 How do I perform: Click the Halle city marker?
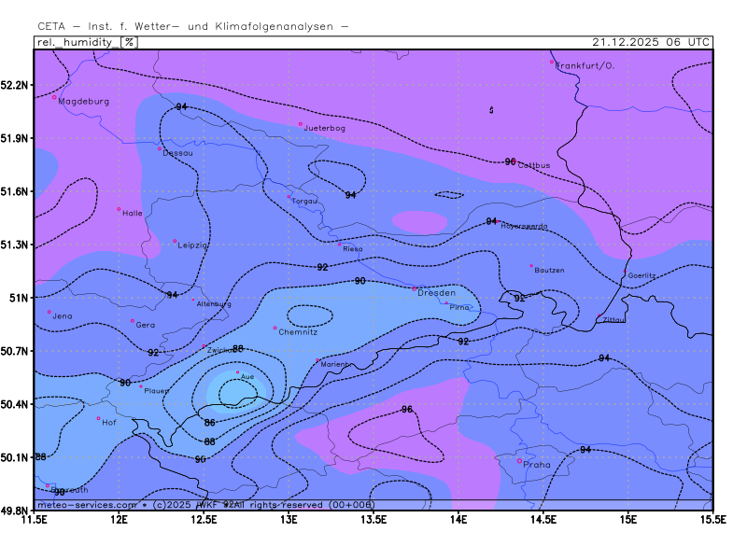click(x=119, y=209)
